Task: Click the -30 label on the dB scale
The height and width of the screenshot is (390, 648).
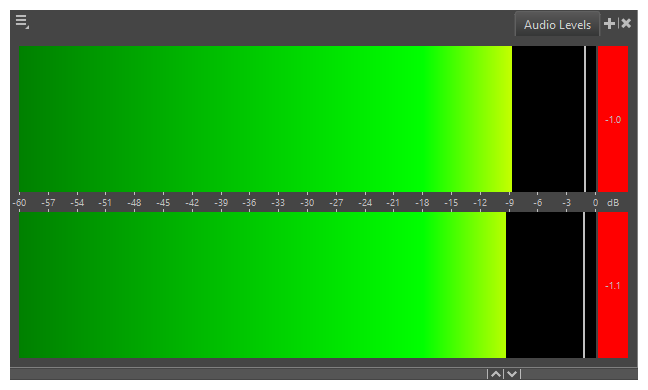Action: tap(307, 203)
